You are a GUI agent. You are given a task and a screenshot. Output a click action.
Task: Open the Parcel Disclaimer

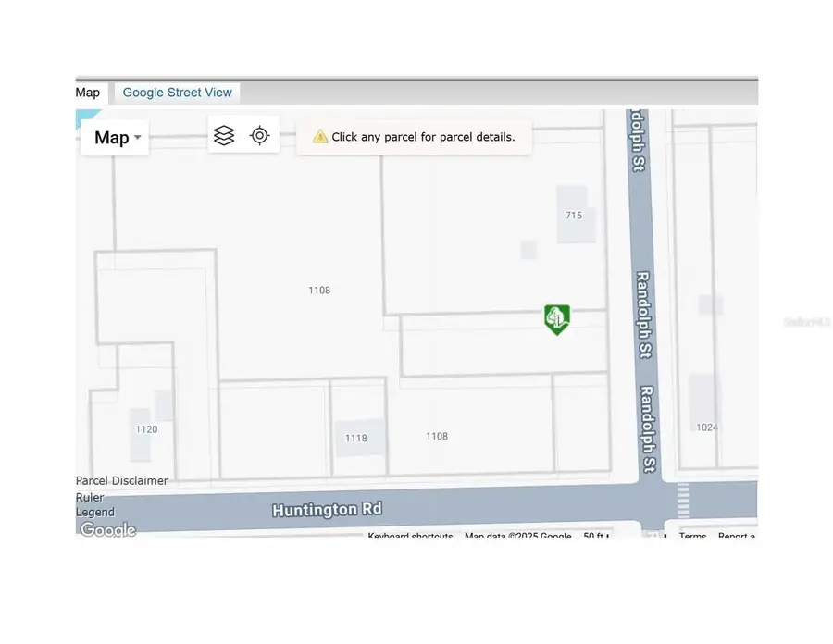(x=121, y=480)
